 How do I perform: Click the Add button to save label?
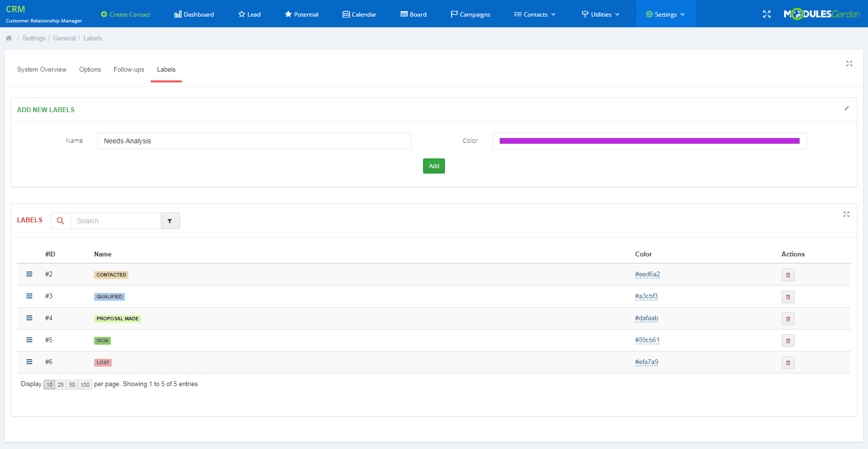point(433,166)
